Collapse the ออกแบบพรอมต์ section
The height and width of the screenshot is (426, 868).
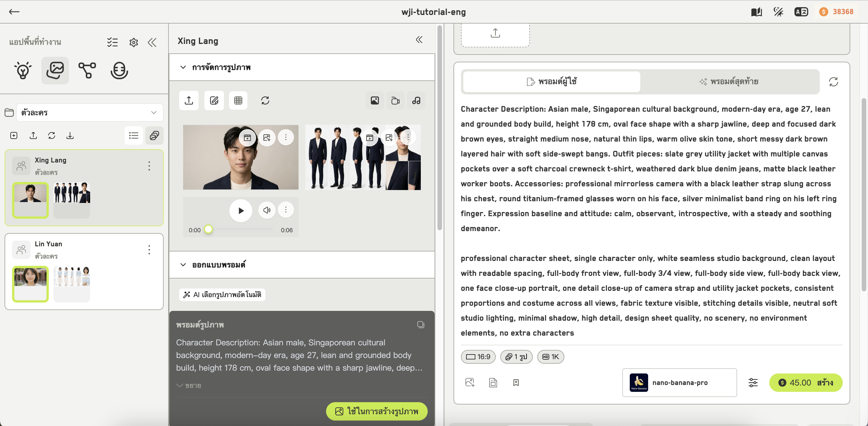click(183, 265)
